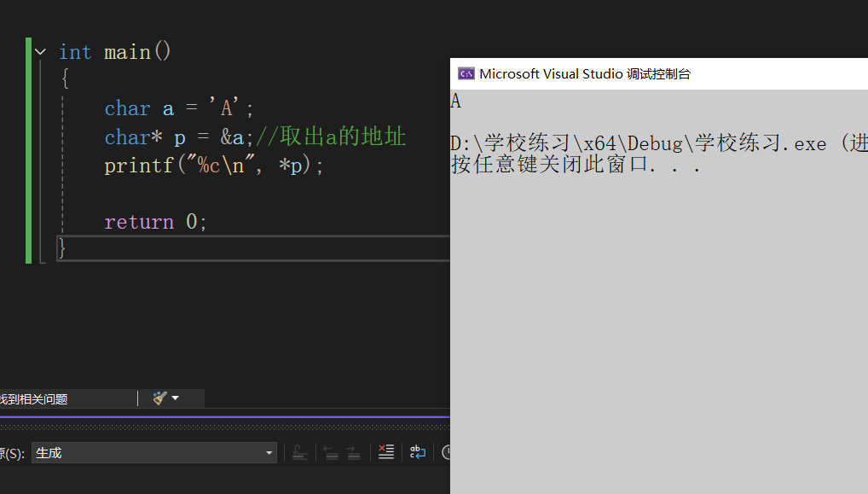Click the D:\学校练习\x64\Debug path line in console
This screenshot has height=494, width=868.
pos(659,143)
